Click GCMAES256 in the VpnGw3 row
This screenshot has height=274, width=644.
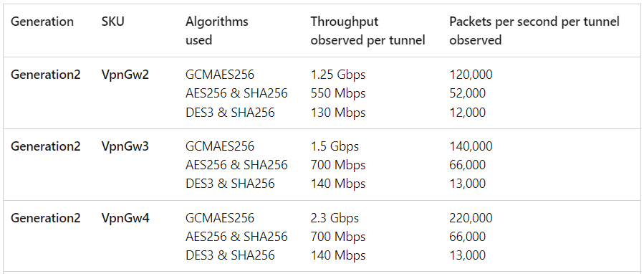pyautogui.click(x=220, y=146)
